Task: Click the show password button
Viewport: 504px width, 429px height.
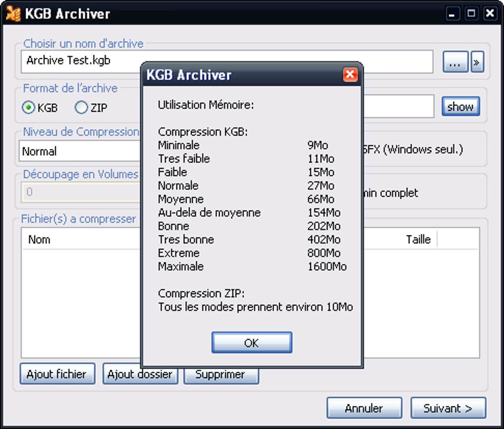Action: pyautogui.click(x=461, y=106)
